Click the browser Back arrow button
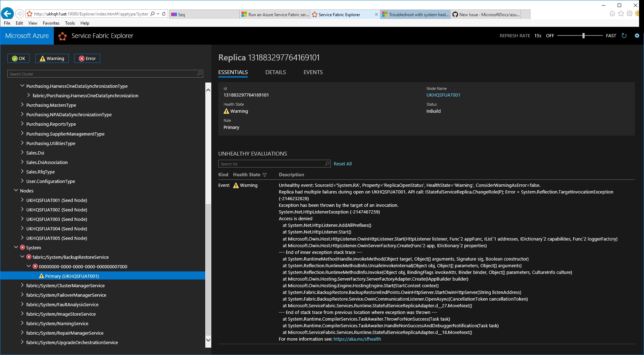The image size is (644, 355). (7, 14)
